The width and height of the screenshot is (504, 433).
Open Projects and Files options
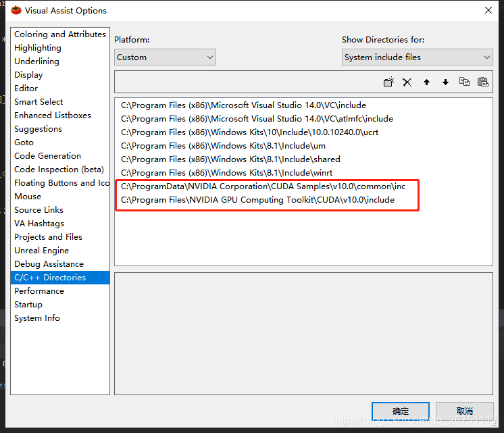tap(60, 237)
